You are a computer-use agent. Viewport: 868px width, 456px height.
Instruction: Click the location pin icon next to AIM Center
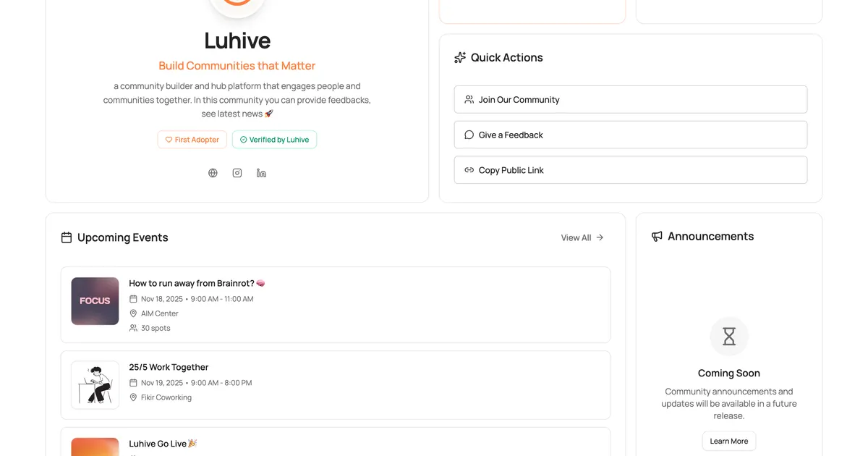[x=132, y=313]
